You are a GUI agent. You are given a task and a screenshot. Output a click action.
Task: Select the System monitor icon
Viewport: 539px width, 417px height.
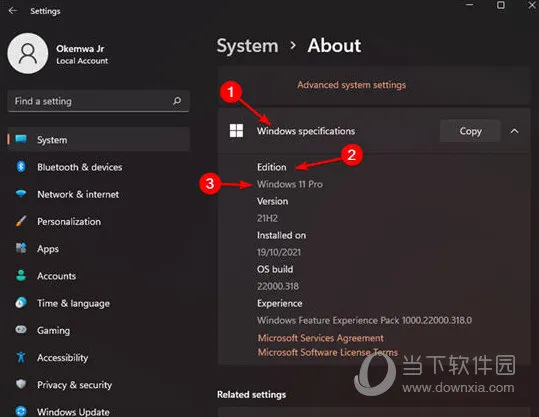(x=21, y=139)
